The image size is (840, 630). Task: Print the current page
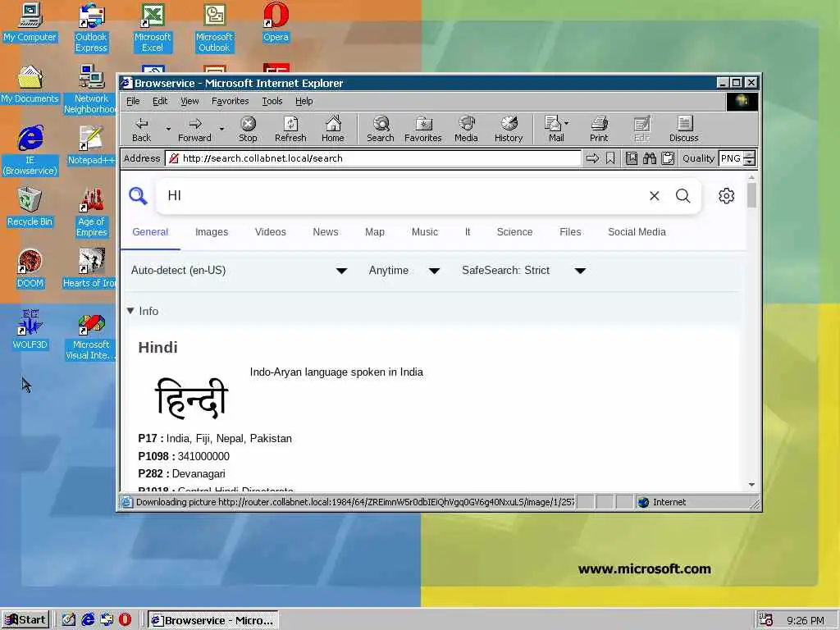click(x=599, y=130)
